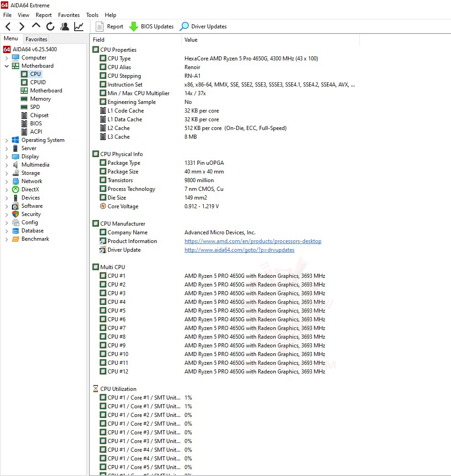Click the Software icon in tree
The width and height of the screenshot is (451, 476).
coord(16,206)
